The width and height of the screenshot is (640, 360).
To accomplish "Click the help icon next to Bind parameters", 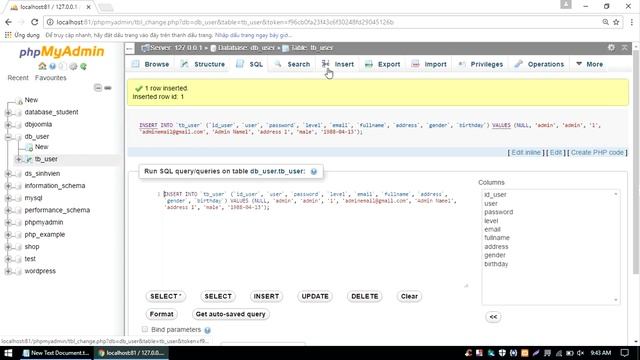I will click(x=207, y=330).
